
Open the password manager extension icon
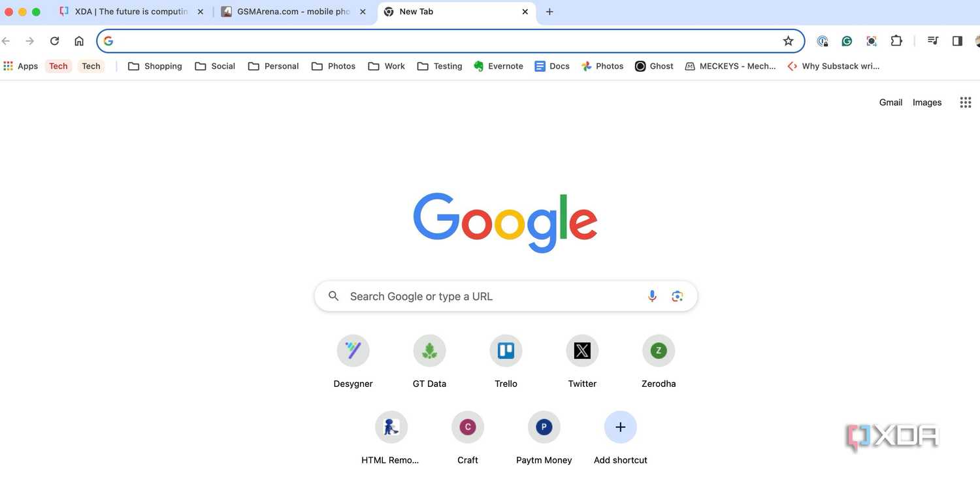[x=823, y=41]
